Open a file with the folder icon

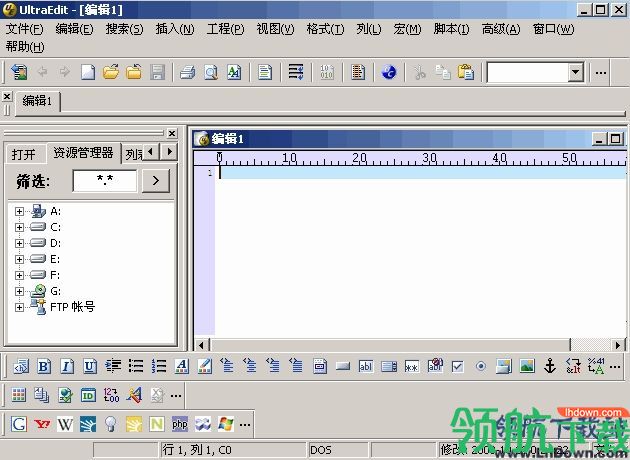[x=111, y=72]
